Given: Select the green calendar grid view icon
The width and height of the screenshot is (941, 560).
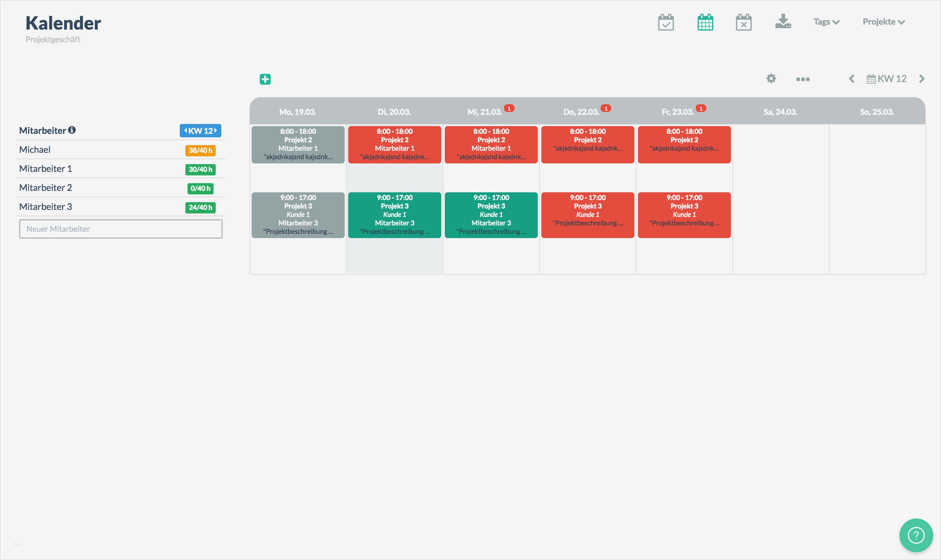Looking at the screenshot, I should click(x=705, y=22).
